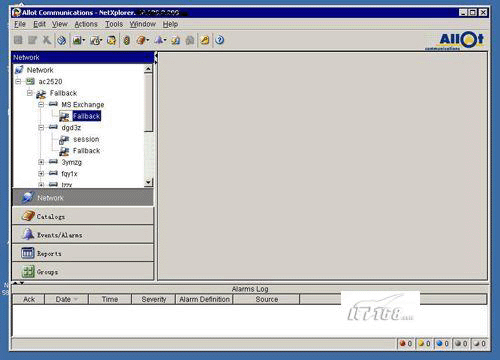Collapse the dgd3z tree node
The height and width of the screenshot is (360, 500).
(41, 128)
